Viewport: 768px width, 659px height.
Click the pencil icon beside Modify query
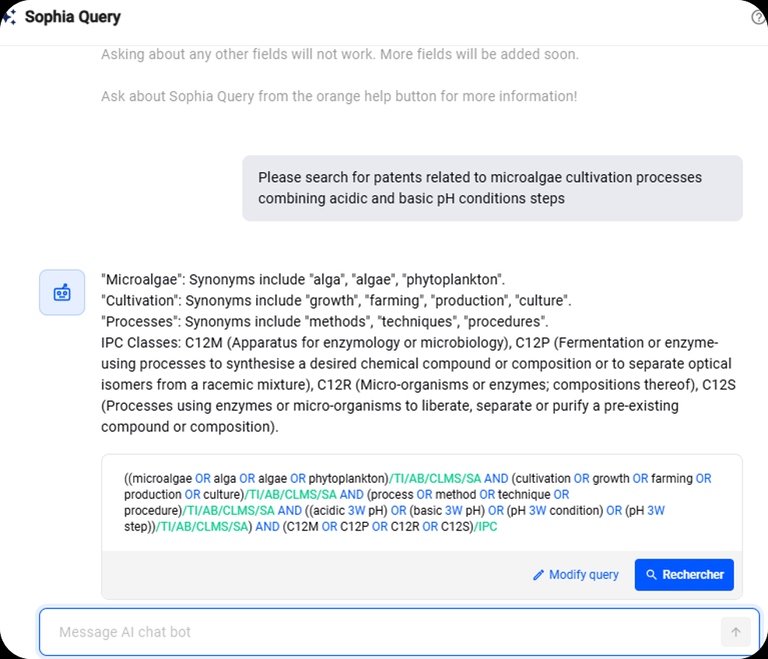point(539,575)
